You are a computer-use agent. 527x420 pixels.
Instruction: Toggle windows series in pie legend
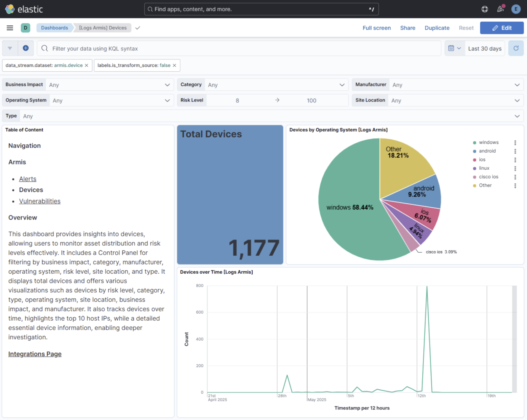[489, 142]
